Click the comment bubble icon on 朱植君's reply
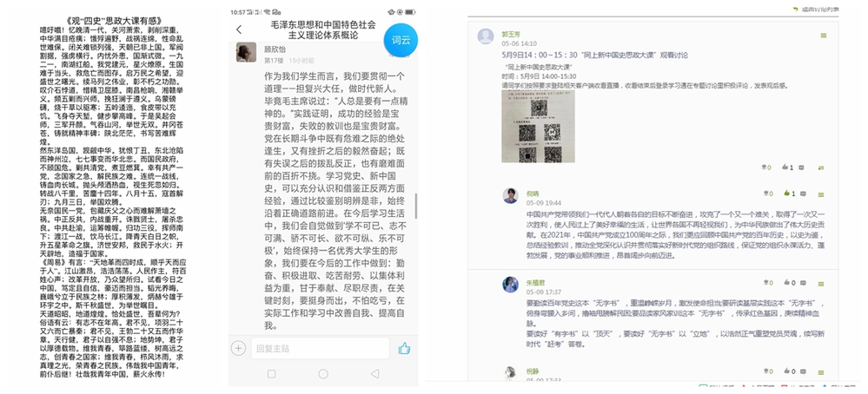Viewport: 868px width, 394px height. click(x=803, y=284)
